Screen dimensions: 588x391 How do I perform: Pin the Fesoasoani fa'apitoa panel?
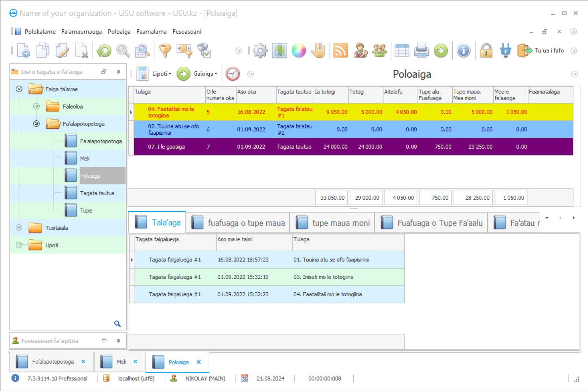(118, 341)
